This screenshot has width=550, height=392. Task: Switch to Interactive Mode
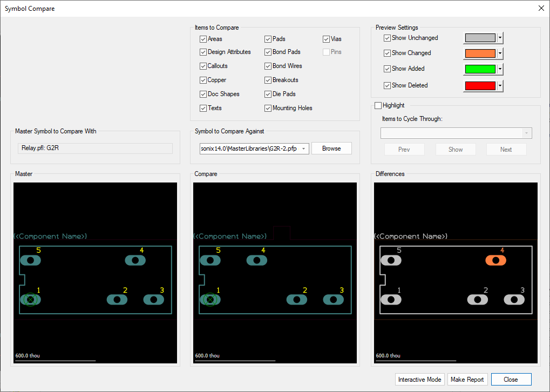click(x=419, y=380)
